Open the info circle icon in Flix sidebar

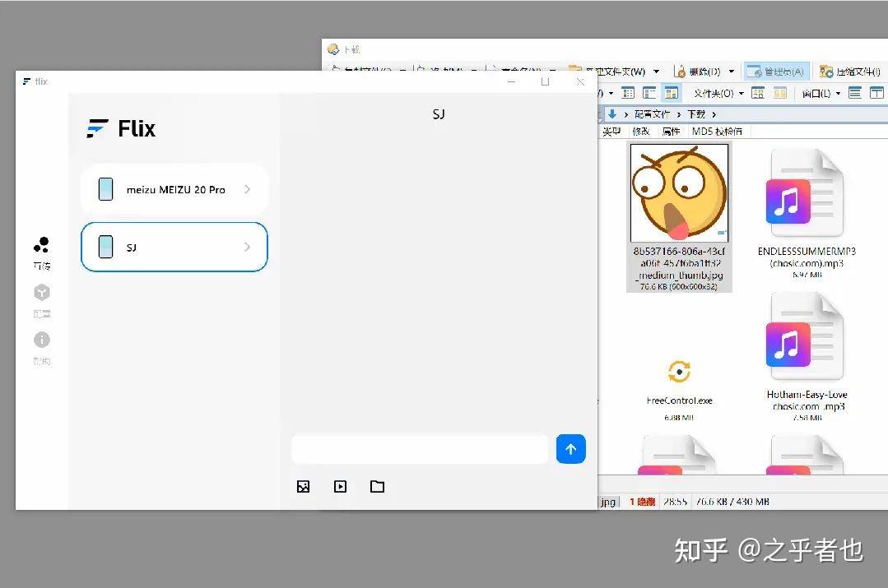[x=41, y=340]
